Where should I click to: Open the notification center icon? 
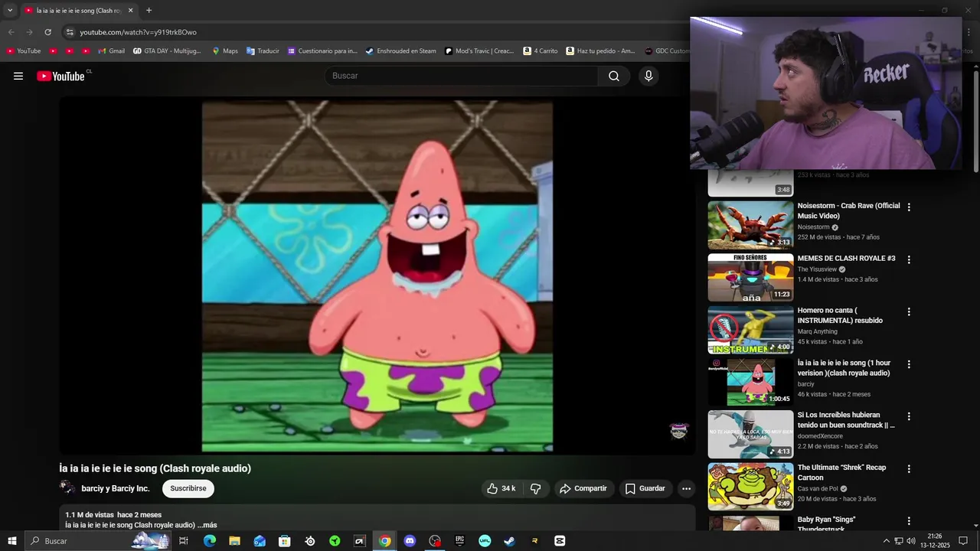coord(963,541)
